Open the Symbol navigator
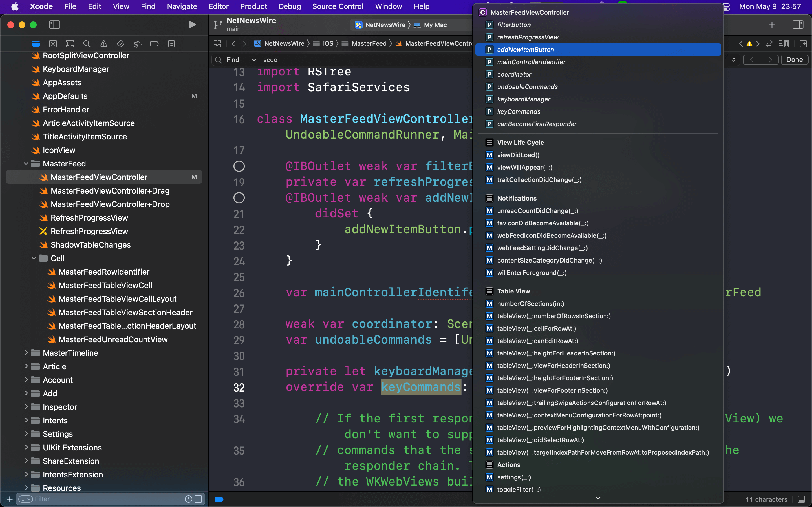 (x=70, y=44)
